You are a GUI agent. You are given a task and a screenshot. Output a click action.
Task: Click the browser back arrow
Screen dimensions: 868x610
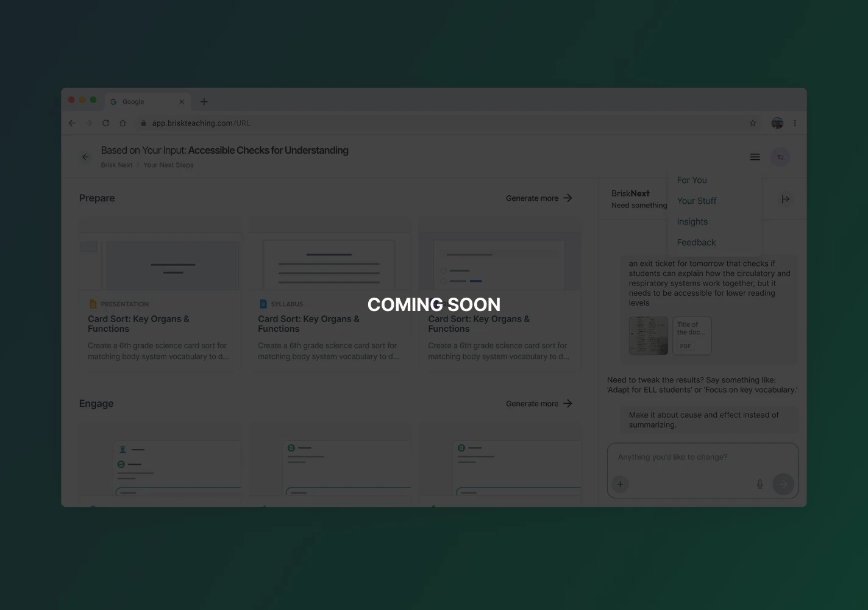tap(72, 123)
